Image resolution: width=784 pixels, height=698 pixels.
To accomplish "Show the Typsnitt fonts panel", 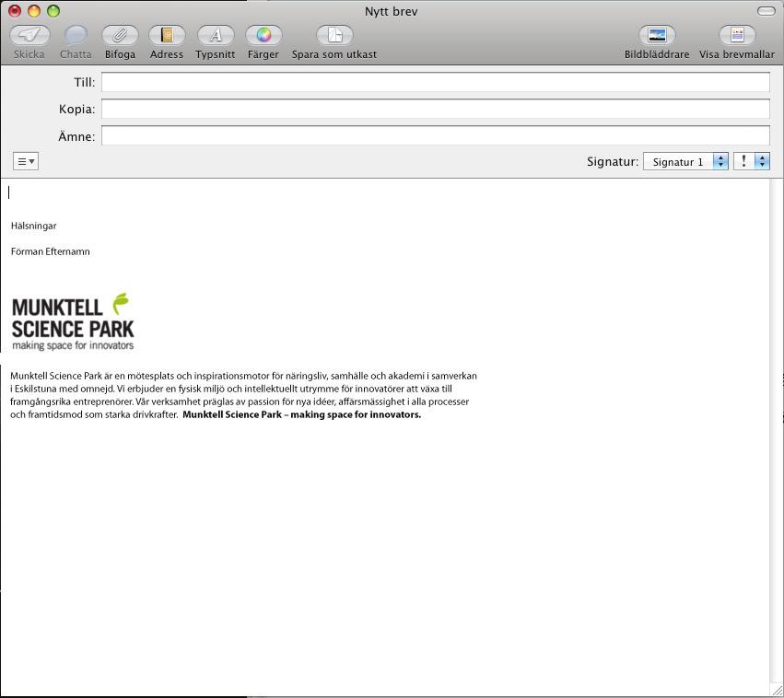I will tap(216, 35).
